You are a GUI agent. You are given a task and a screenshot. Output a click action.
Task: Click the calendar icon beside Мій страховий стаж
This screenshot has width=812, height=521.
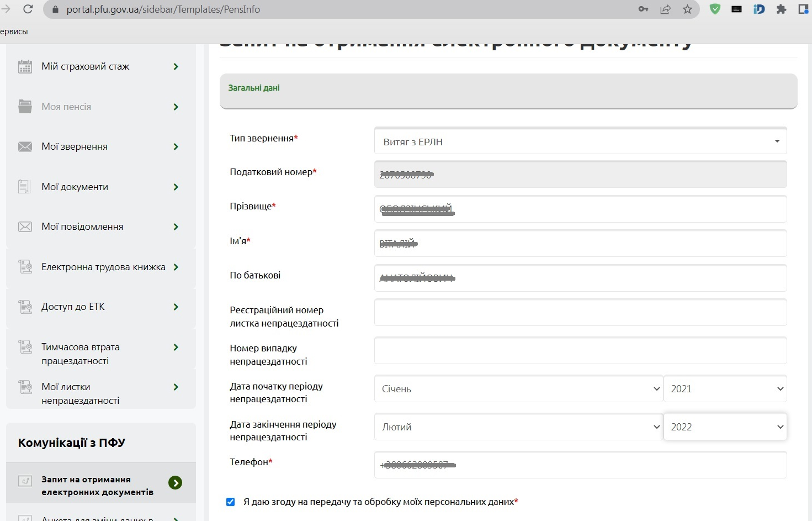[25, 66]
